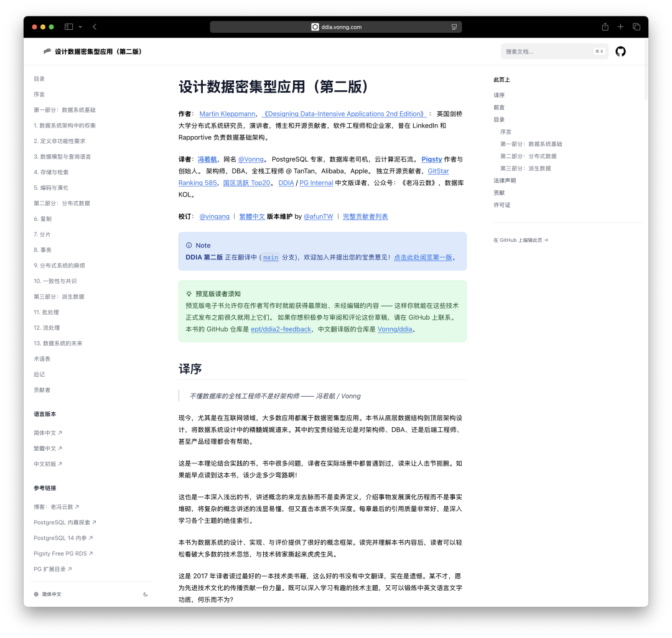This screenshot has height=638, width=672.
Task: Open the 简体中文 language switcher globe
Action: tap(47, 594)
